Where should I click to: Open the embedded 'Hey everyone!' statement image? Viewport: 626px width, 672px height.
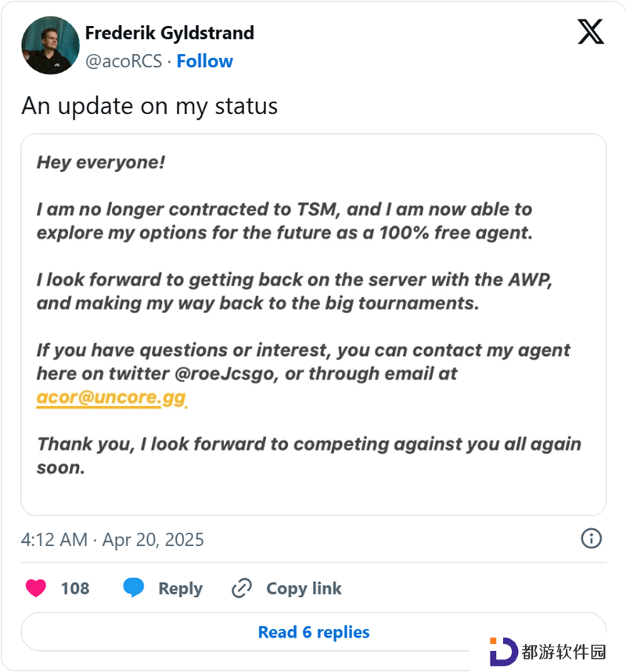[x=314, y=325]
